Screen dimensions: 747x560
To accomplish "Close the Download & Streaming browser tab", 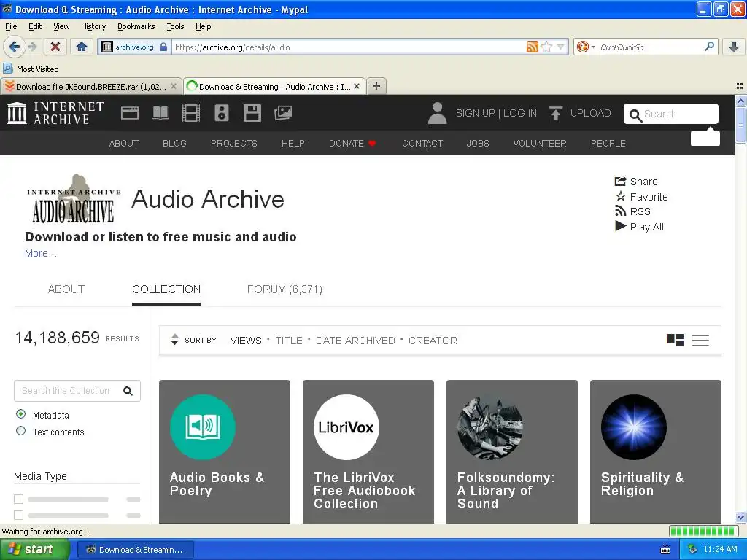I will point(356,86).
